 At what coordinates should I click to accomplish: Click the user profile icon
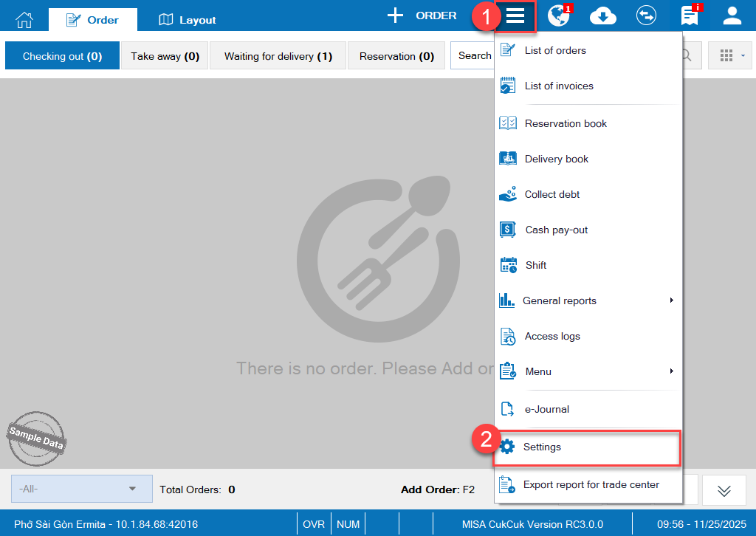[732, 16]
